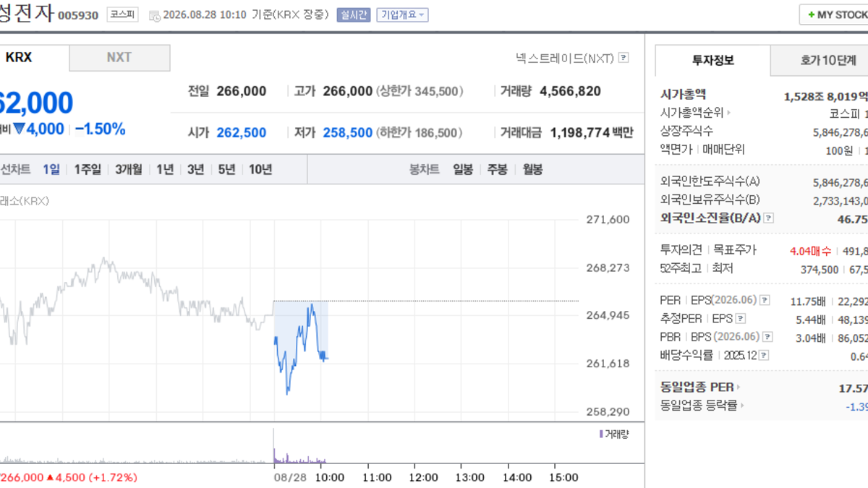Image resolution: width=868 pixels, height=488 pixels.
Task: Click the 271,600 chart axis label
Action: [608, 219]
